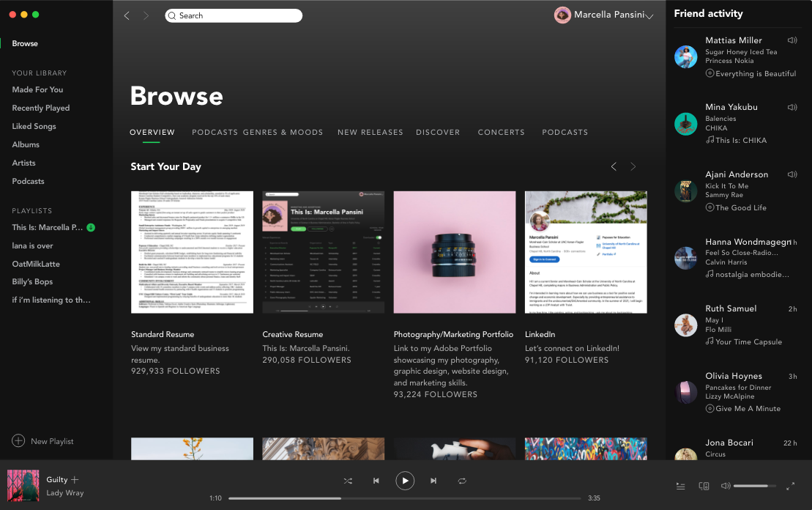
Task: Open the Creative Resume thumbnail
Action: pyautogui.click(x=323, y=252)
